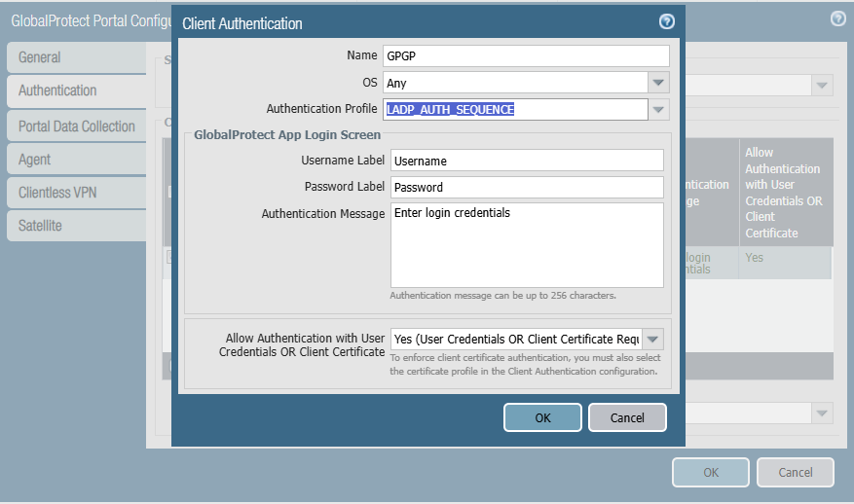Click the Password Label input field
This screenshot has height=504, width=854.
click(x=527, y=187)
